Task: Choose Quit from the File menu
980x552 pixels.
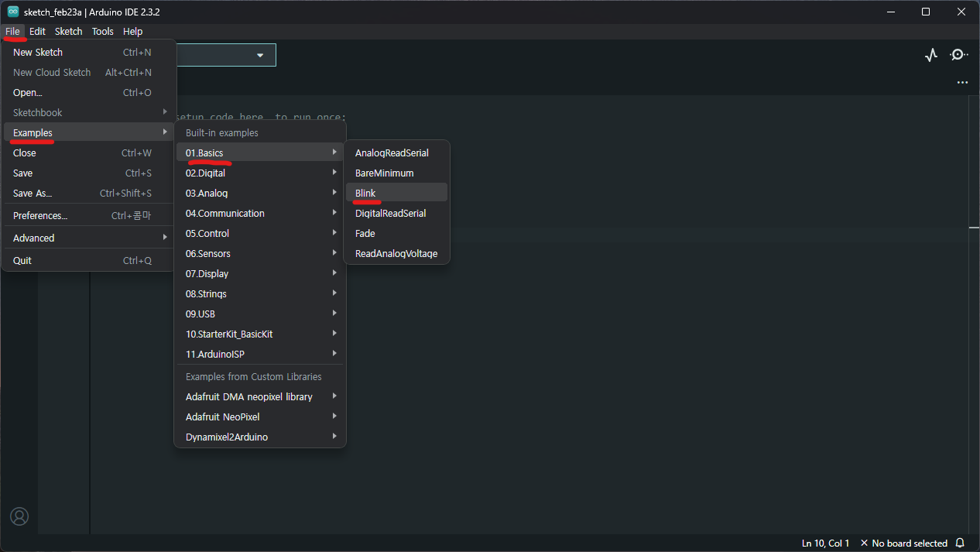Action: click(x=89, y=261)
